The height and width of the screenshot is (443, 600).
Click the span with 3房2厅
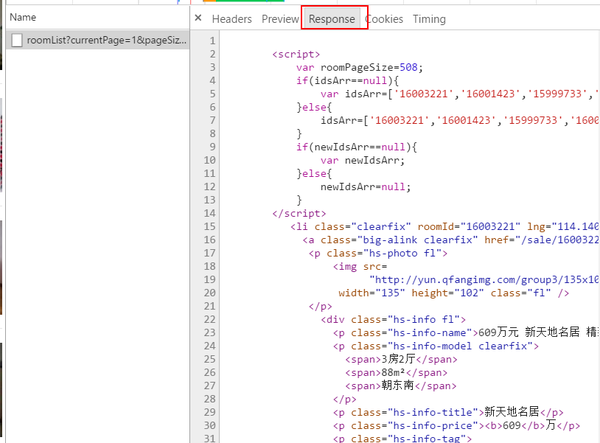[x=401, y=359]
